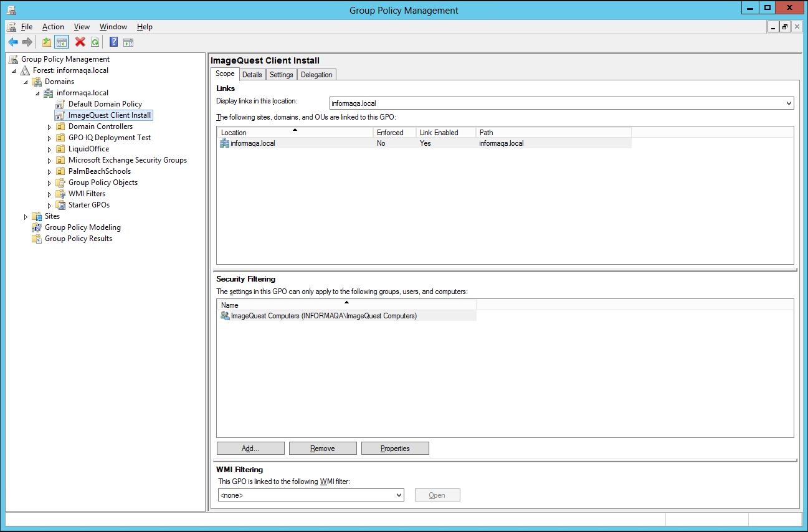The width and height of the screenshot is (808, 532).
Task: Sort by the Path column header
Action: (554, 133)
